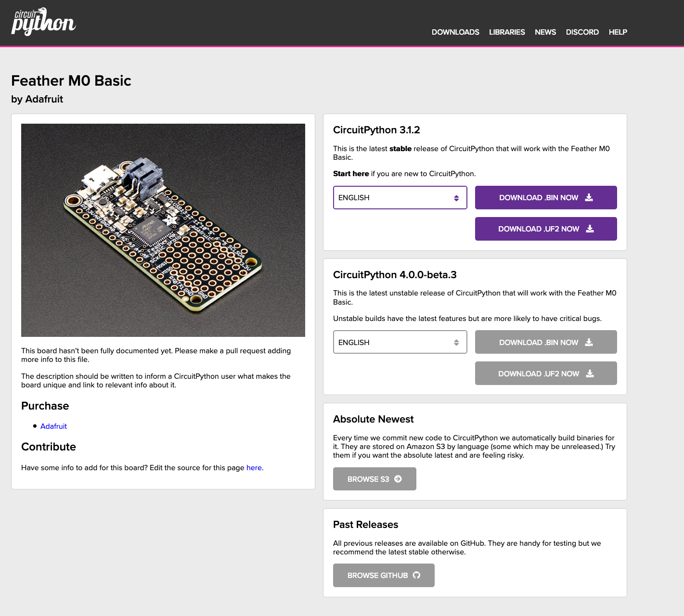Download beta 4.0.0 .UF2 file
This screenshot has width=684, height=616.
pos(546,373)
